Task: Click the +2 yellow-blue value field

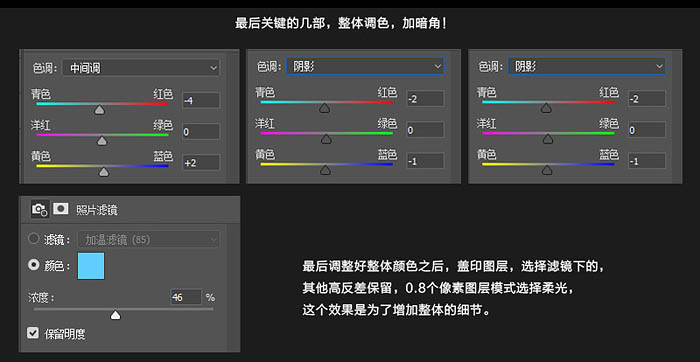Action: 201,162
